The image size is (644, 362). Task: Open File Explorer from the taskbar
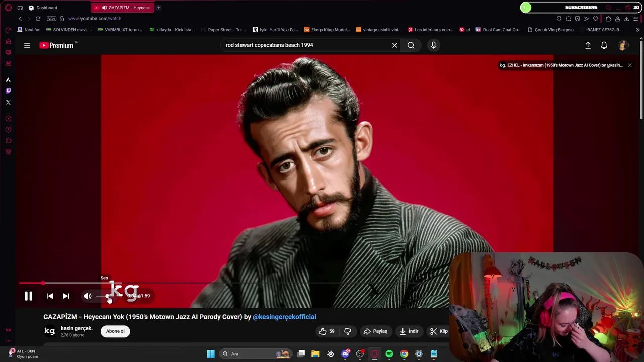click(x=315, y=354)
